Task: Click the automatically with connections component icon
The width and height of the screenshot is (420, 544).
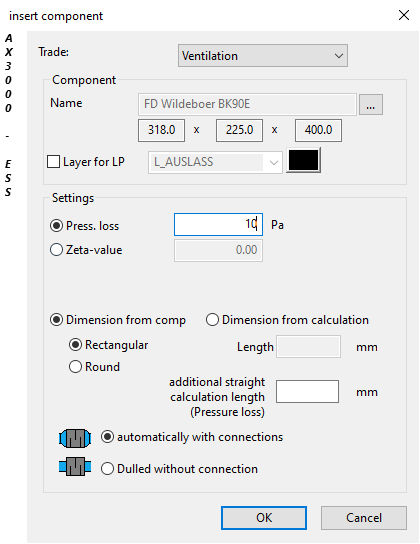Action: pyautogui.click(x=75, y=438)
